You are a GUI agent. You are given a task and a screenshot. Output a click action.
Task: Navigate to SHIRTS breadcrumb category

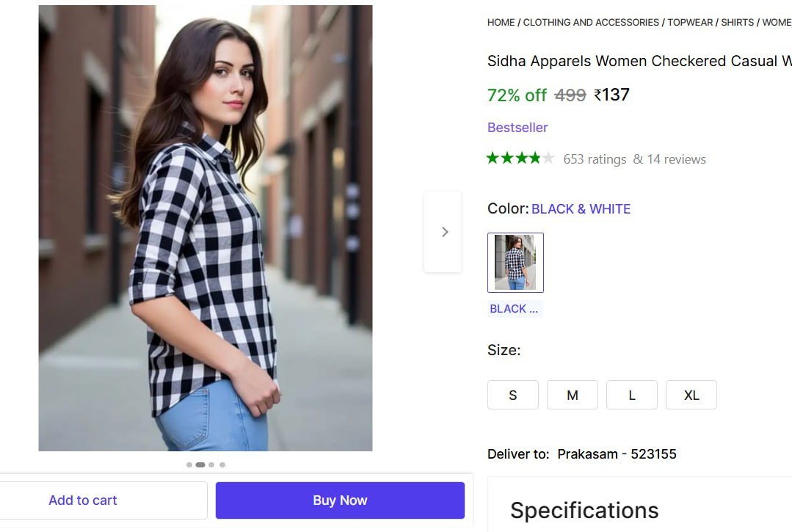point(737,23)
